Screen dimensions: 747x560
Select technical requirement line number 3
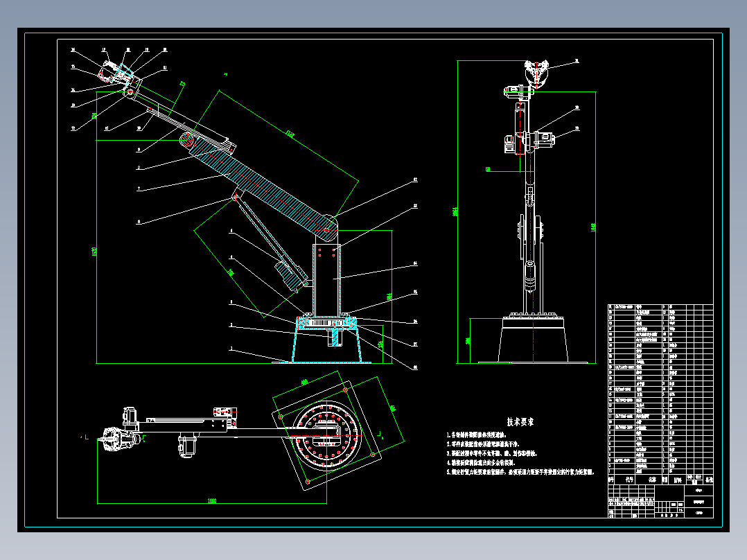click(491, 454)
